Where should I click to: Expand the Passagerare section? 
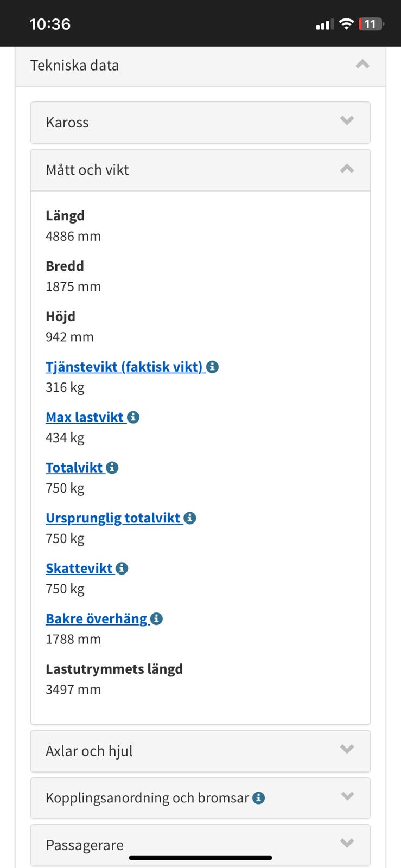tap(347, 844)
